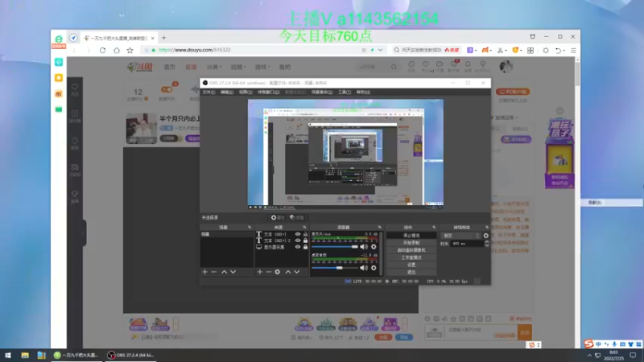
Task: Mute 麦克风/Aux with its speaker icon
Action: coord(364,247)
